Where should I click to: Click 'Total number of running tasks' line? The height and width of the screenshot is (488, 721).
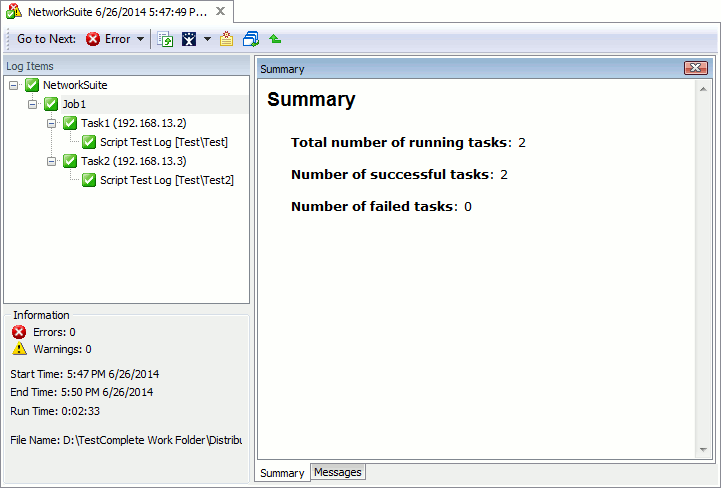408,143
